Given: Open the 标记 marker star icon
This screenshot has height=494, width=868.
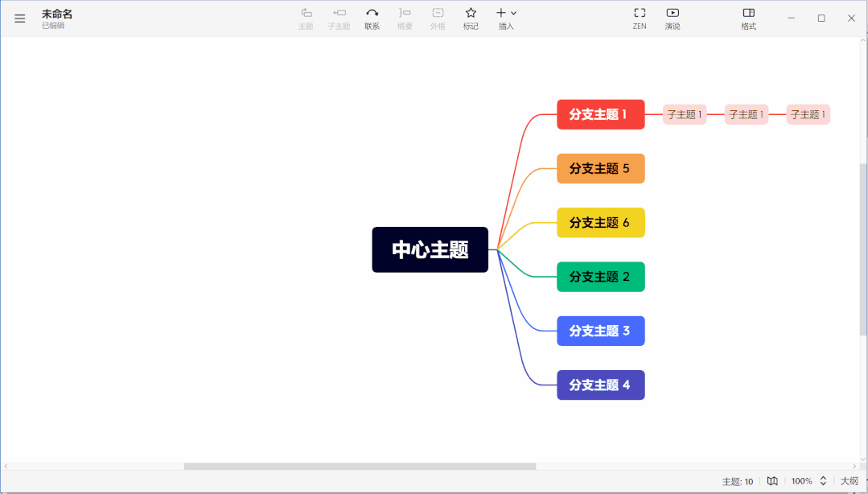Looking at the screenshot, I should [471, 14].
